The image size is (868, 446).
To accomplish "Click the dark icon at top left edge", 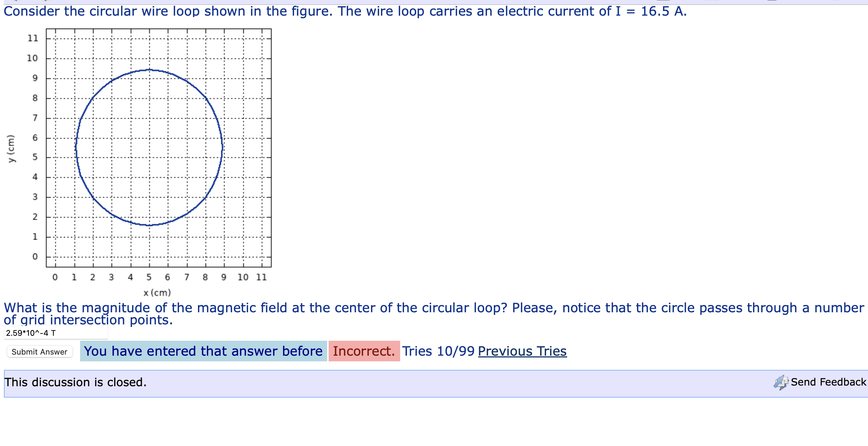I will [x=16, y=1].
